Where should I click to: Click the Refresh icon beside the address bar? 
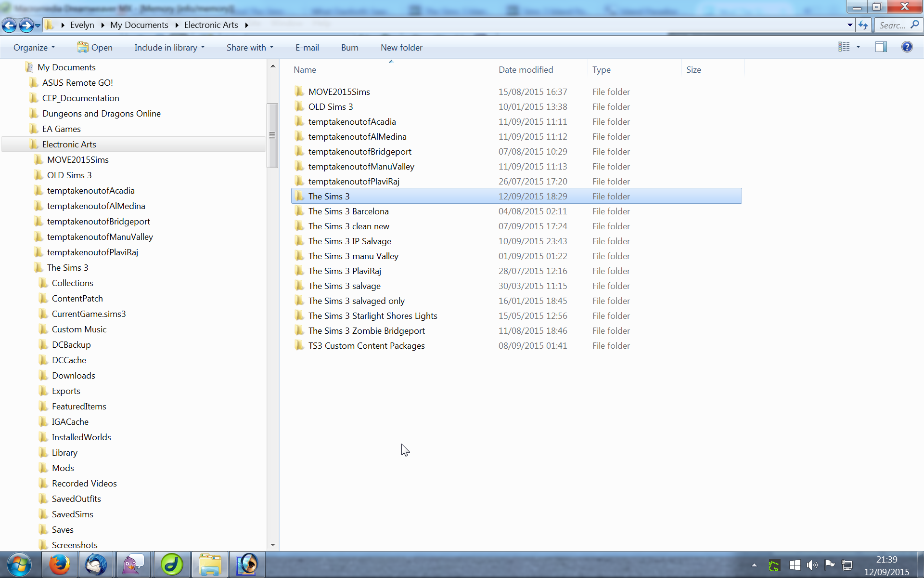coord(863,25)
